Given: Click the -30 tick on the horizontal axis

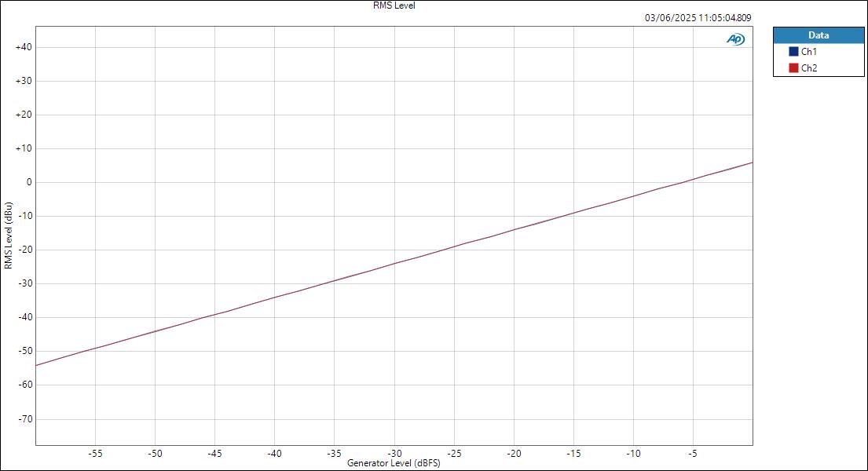Looking at the screenshot, I should (x=394, y=453).
